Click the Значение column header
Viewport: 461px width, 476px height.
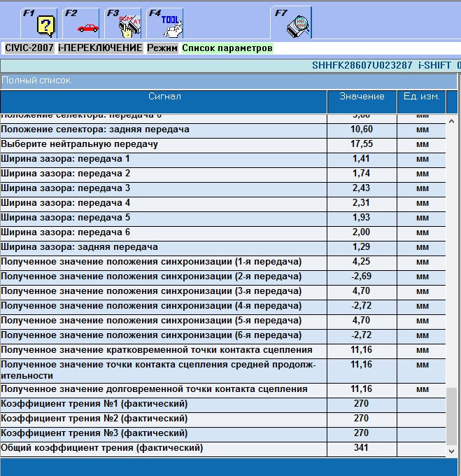[362, 101]
